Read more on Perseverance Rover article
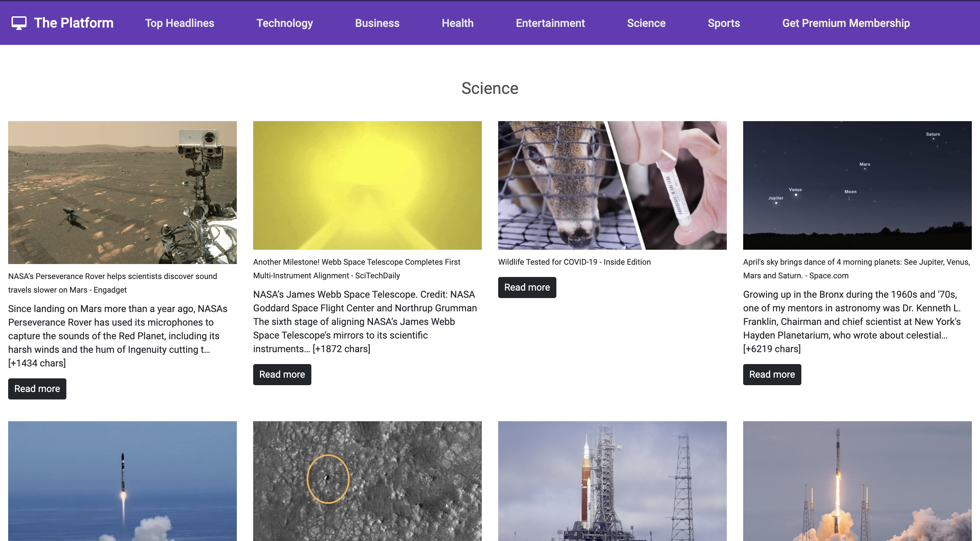The height and width of the screenshot is (541, 980). point(37,389)
